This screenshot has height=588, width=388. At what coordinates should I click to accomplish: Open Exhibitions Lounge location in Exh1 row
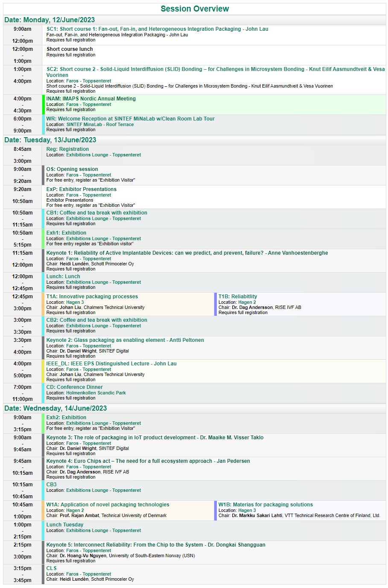(103, 238)
